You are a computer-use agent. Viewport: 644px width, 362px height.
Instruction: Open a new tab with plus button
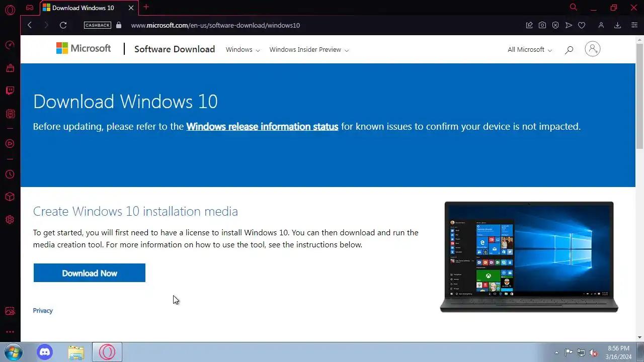[x=146, y=7]
